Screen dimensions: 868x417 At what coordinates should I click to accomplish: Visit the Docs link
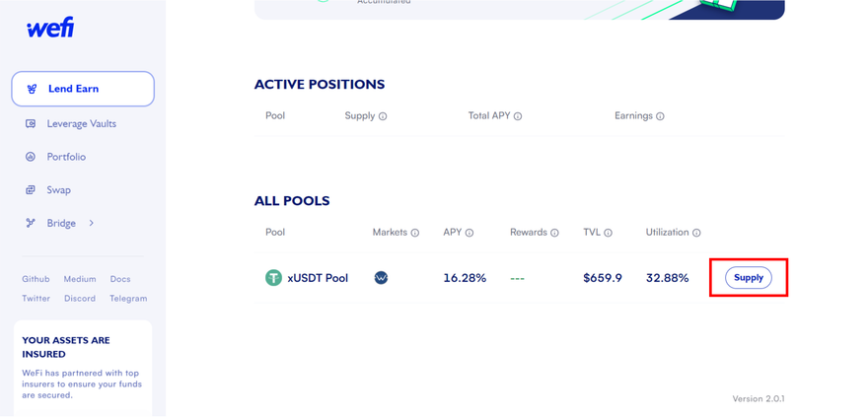[x=120, y=279]
